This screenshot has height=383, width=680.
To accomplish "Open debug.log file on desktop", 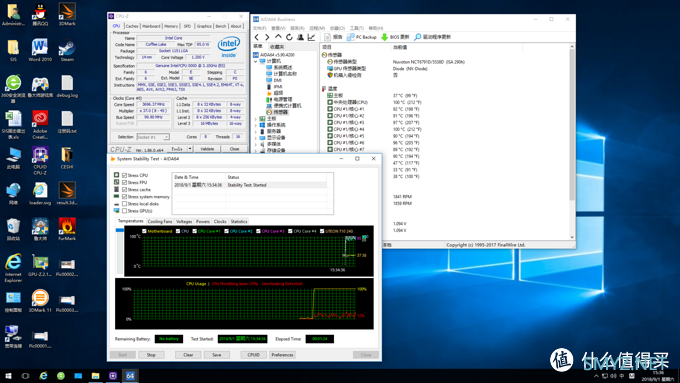I will pos(67,86).
